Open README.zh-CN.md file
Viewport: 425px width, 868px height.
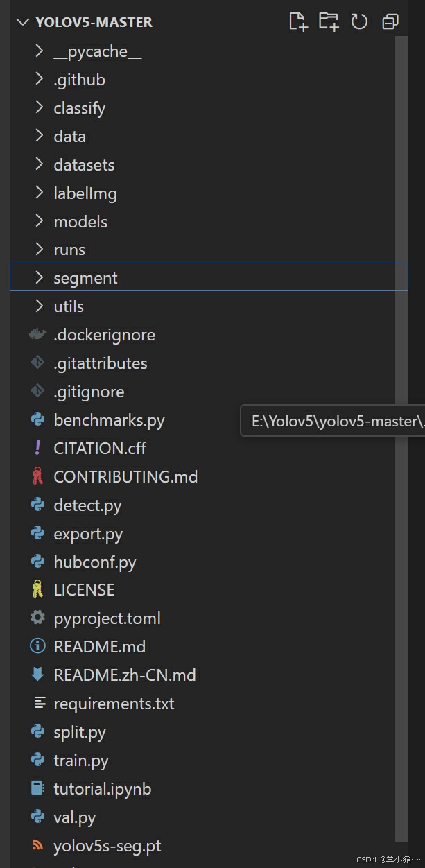[125, 675]
